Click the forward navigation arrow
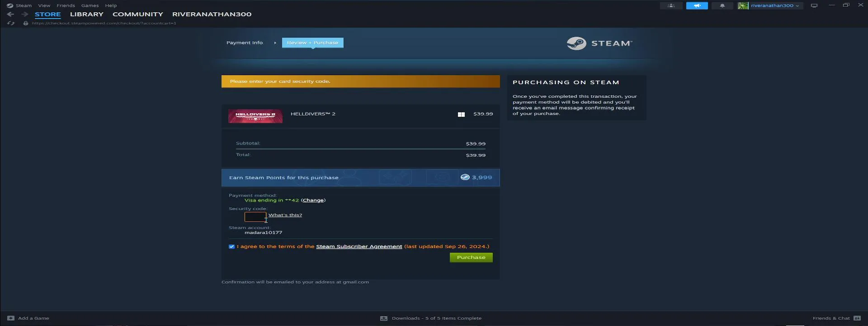 (x=24, y=14)
